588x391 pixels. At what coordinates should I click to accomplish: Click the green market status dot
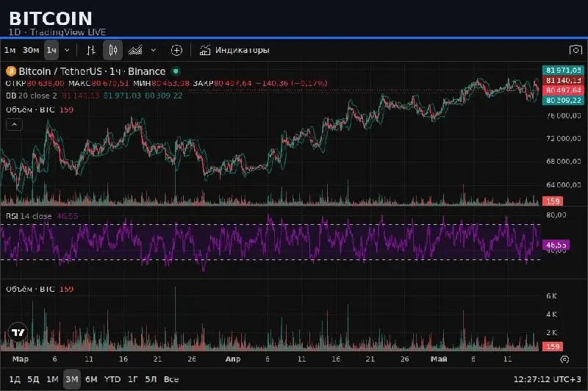176,71
